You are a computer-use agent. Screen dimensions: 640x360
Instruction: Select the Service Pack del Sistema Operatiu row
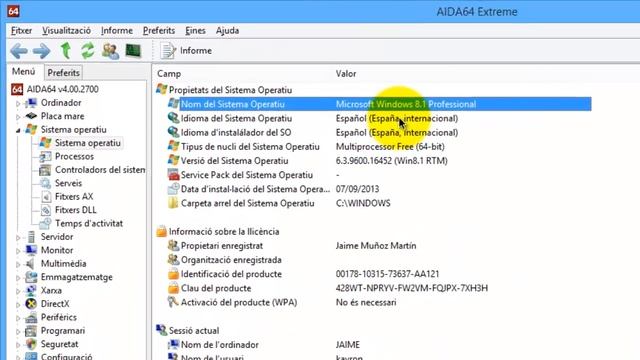380,175
